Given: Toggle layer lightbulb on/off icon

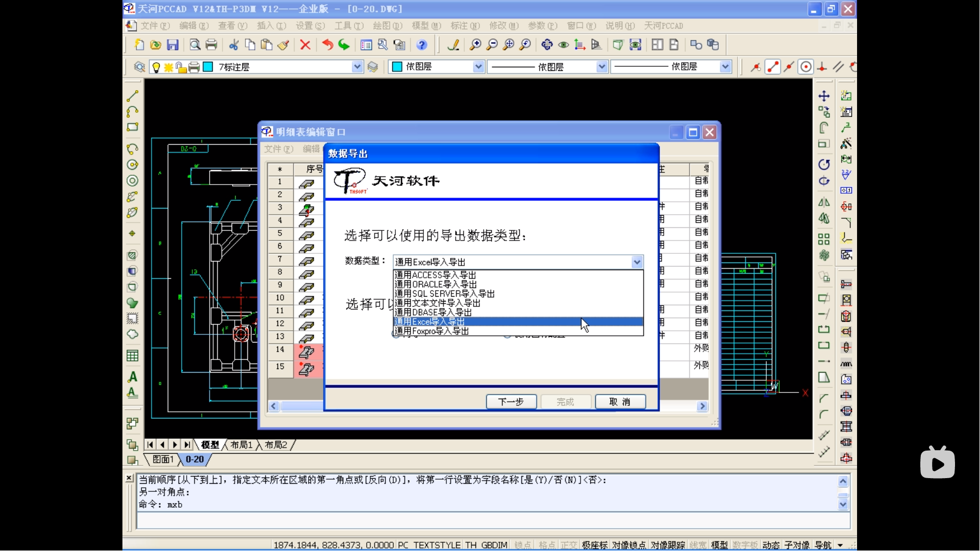Looking at the screenshot, I should point(156,67).
